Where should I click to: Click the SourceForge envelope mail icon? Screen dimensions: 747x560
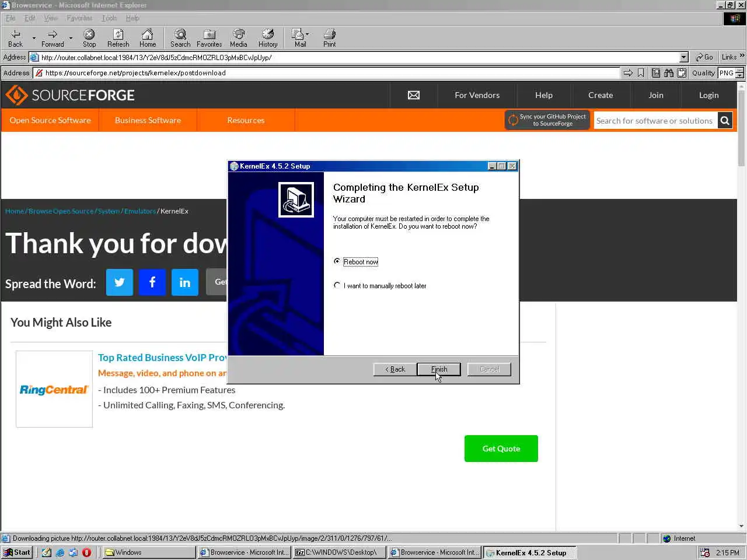(x=414, y=95)
